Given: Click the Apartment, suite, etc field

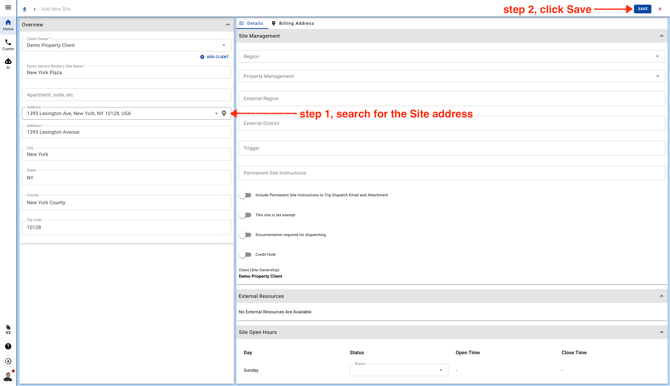Looking at the screenshot, I should click(126, 95).
